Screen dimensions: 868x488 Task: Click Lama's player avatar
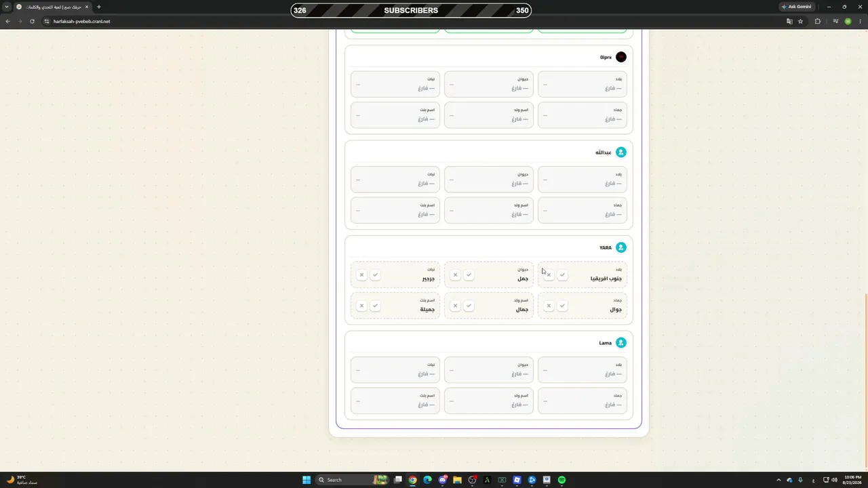(x=621, y=343)
